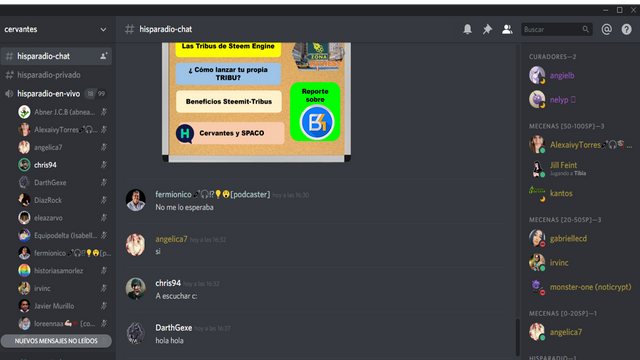Click the Mecenas [50-100SP]—3 group header
Image resolution: width=640 pixels, height=360 pixels.
(x=567, y=126)
